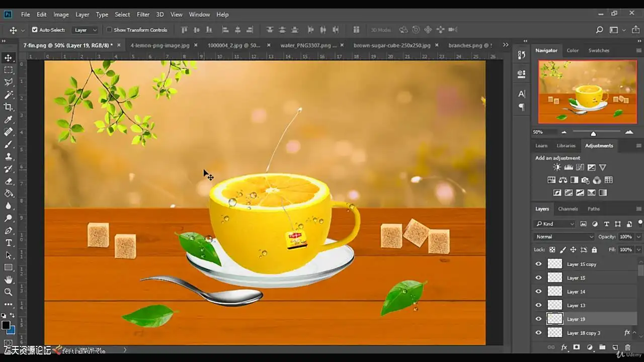Image resolution: width=644 pixels, height=362 pixels.
Task: Zoom in using the Navigator large mountain button
Action: 629,132
